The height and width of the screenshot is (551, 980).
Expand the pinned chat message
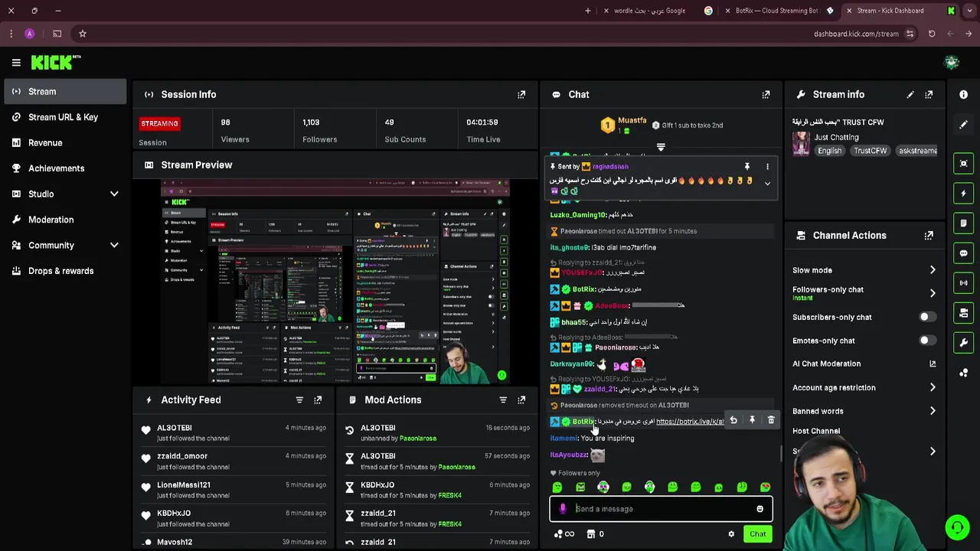pyautogui.click(x=767, y=184)
